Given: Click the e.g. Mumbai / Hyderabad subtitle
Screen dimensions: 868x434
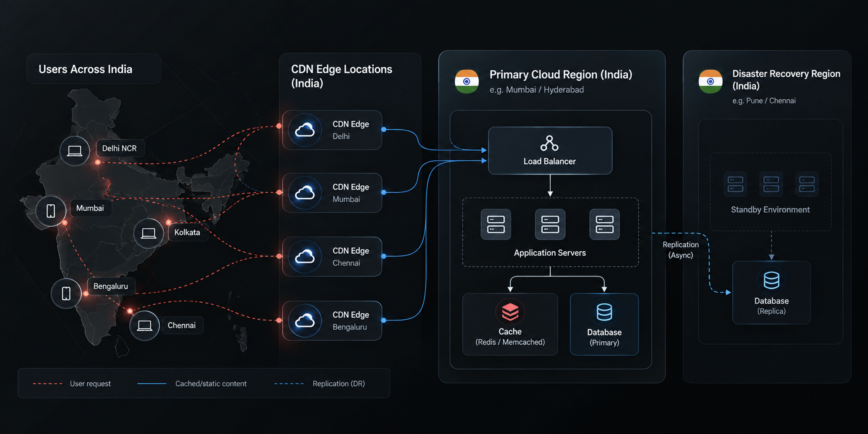Looking at the screenshot, I should pyautogui.click(x=537, y=90).
